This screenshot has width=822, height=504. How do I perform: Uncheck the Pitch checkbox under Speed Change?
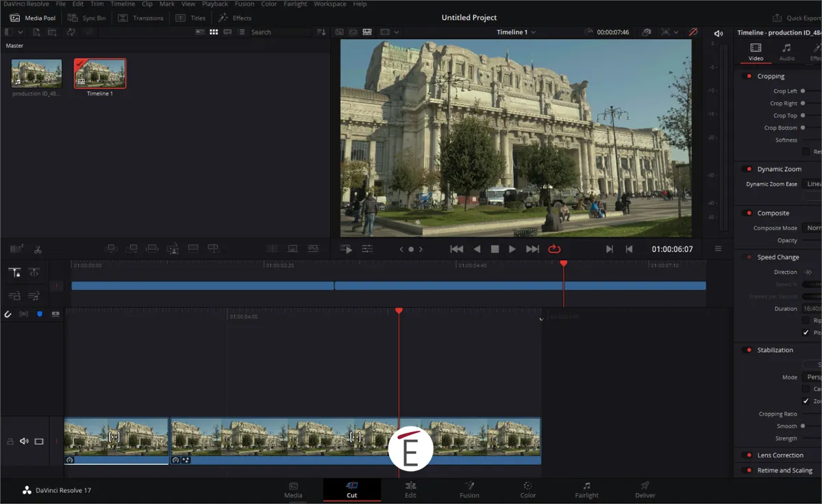[806, 333]
